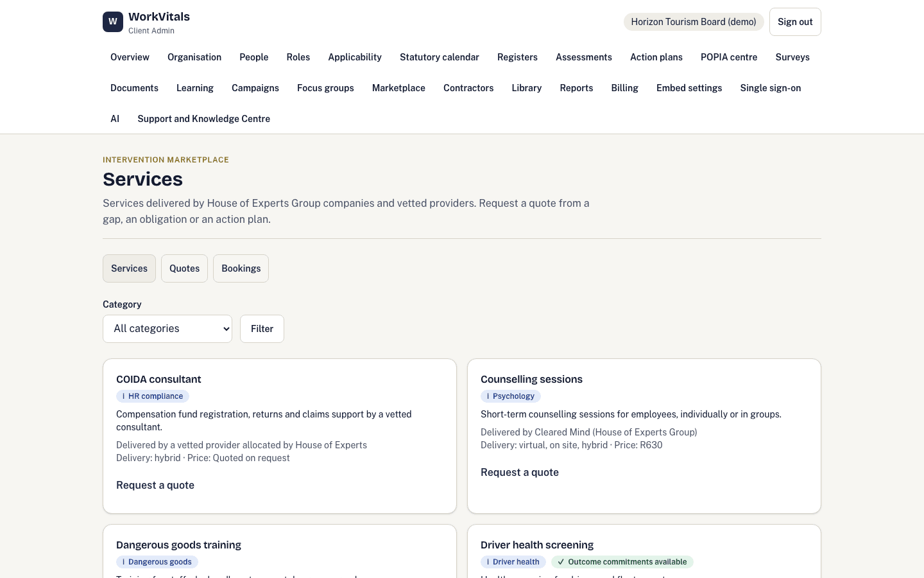The height and width of the screenshot is (578, 924).
Task: Sign out of the account
Action: 795,22
